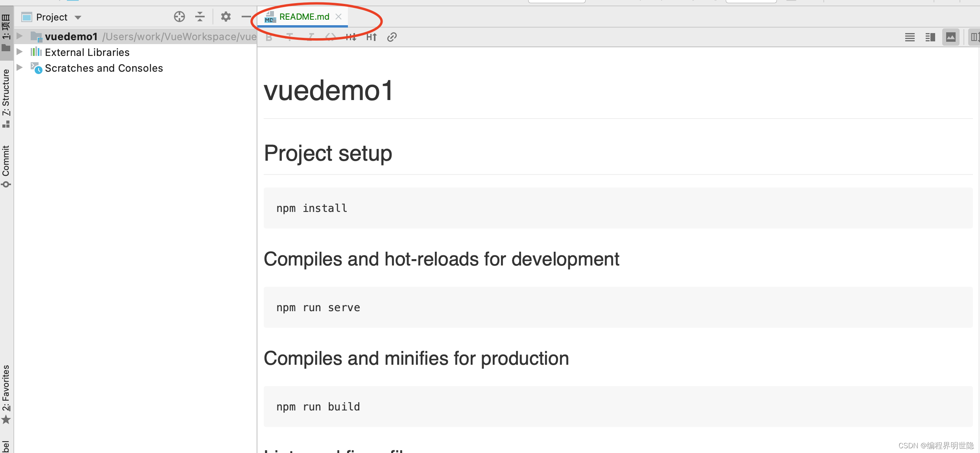
Task: Expand Scratches and Consoles node
Action: pyautogui.click(x=19, y=68)
